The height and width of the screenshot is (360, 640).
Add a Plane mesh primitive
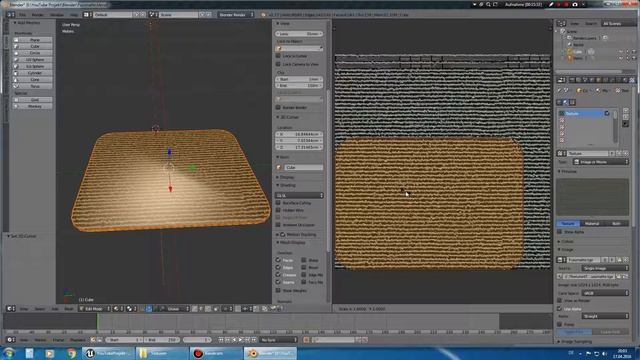coord(32,40)
